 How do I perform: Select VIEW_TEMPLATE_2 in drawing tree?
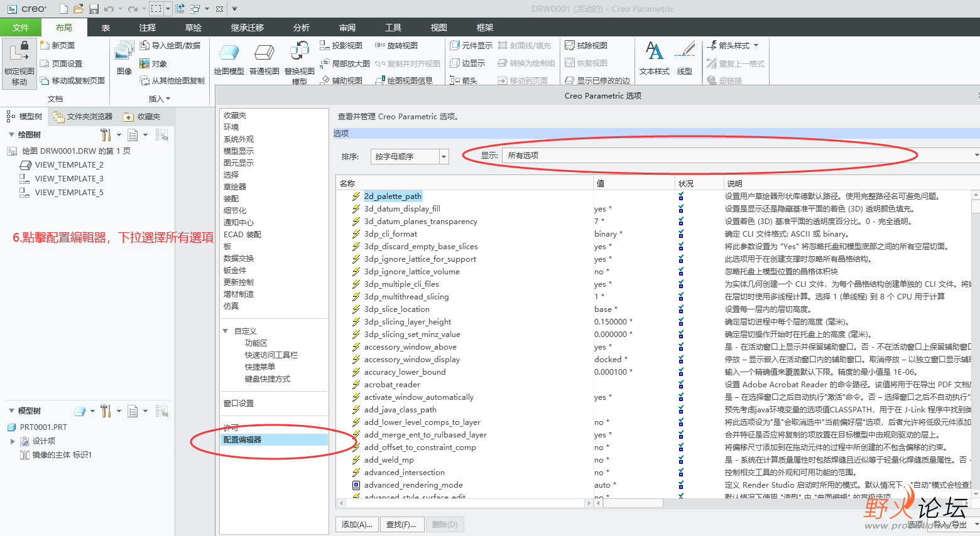tap(69, 165)
